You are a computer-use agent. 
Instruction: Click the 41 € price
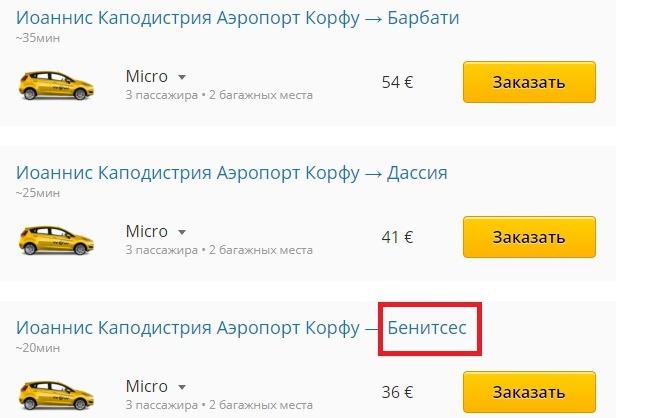(397, 237)
